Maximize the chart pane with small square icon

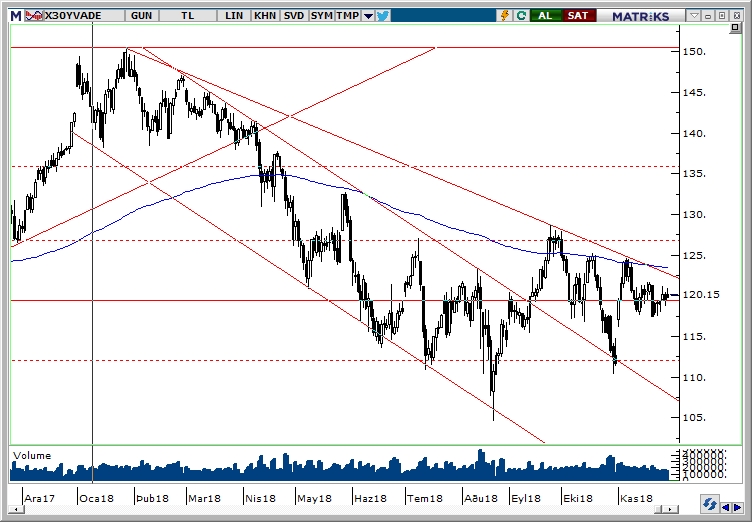(735, 28)
